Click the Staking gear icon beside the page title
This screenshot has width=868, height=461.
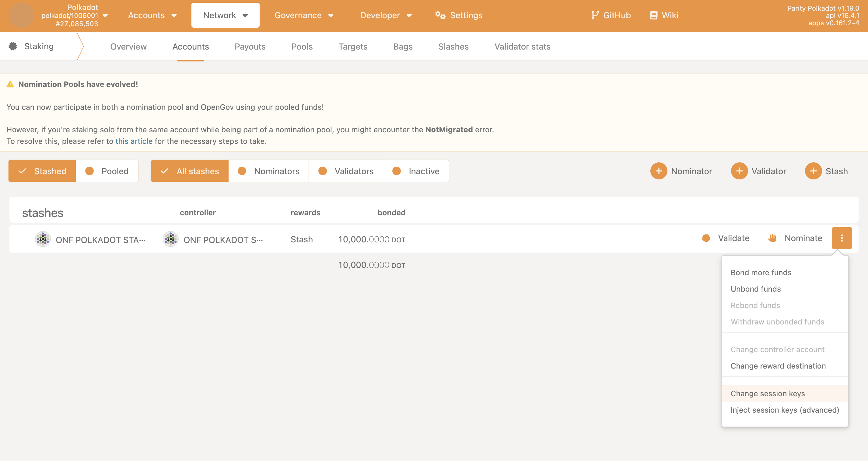coord(13,46)
